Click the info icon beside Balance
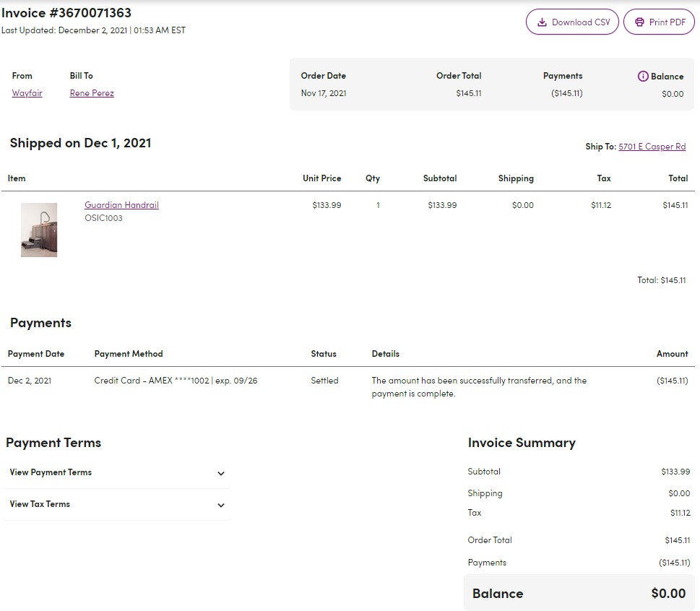The width and height of the screenshot is (700, 611). tap(642, 77)
